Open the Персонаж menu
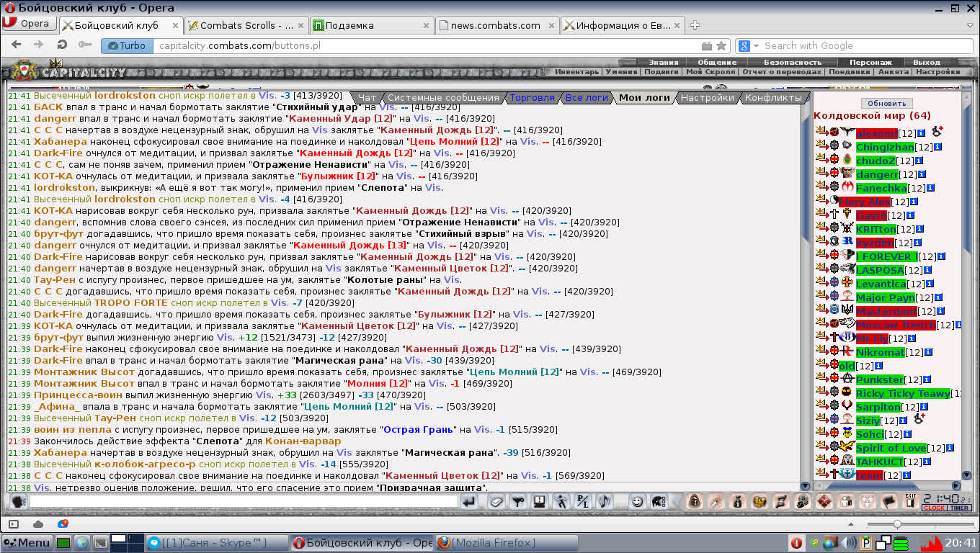 point(870,63)
